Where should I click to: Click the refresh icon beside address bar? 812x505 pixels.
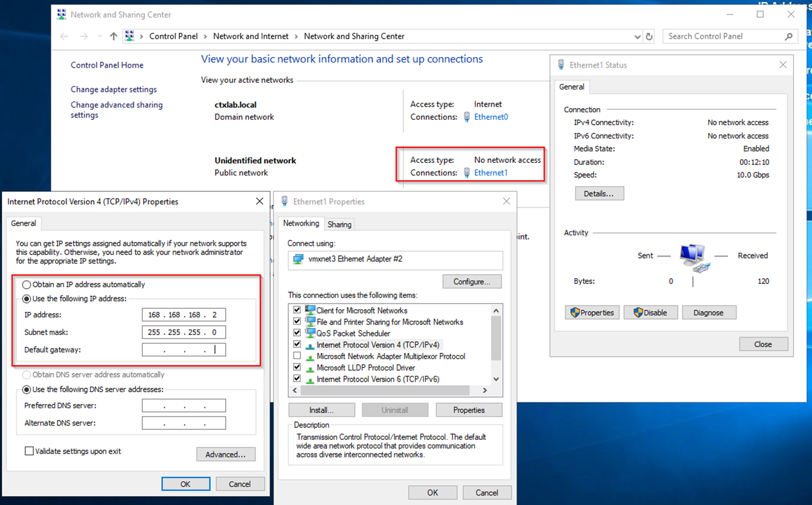(x=649, y=37)
